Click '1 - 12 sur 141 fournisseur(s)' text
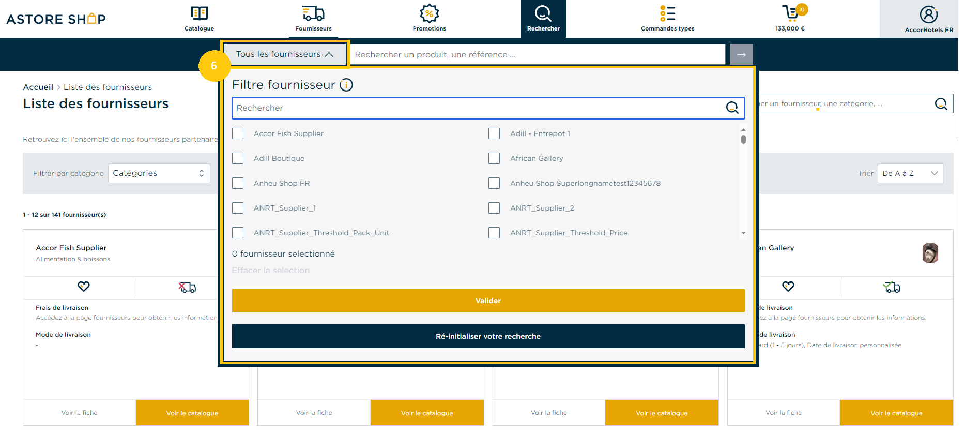This screenshot has height=433, width=980. pos(64,214)
